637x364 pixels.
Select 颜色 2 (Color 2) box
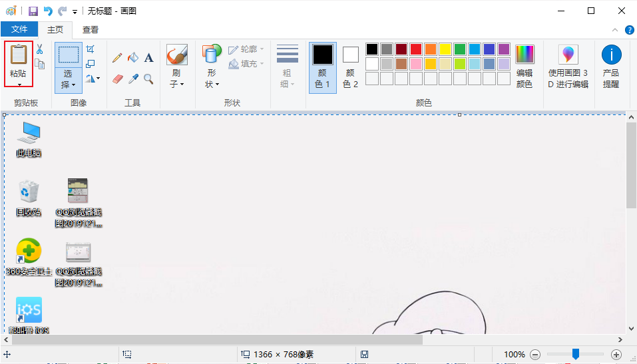(351, 67)
